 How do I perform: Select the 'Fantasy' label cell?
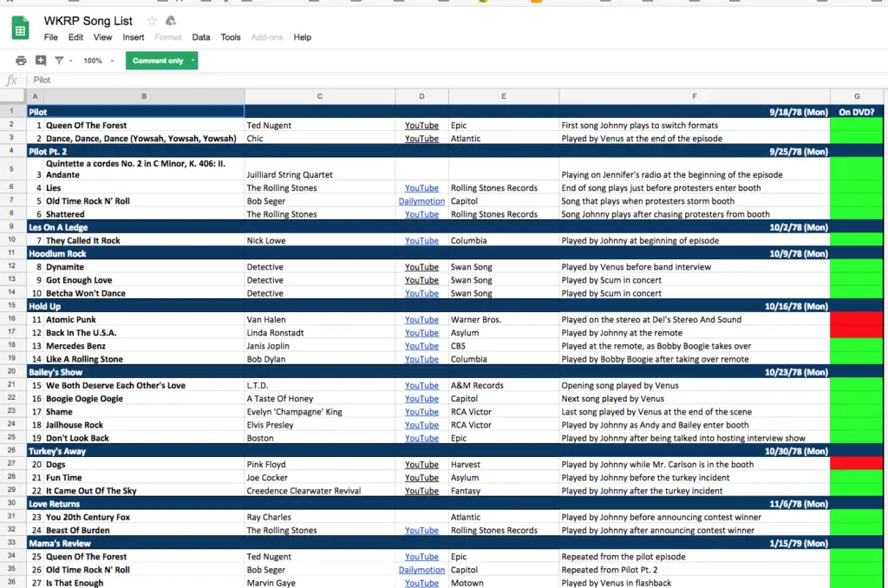504,491
